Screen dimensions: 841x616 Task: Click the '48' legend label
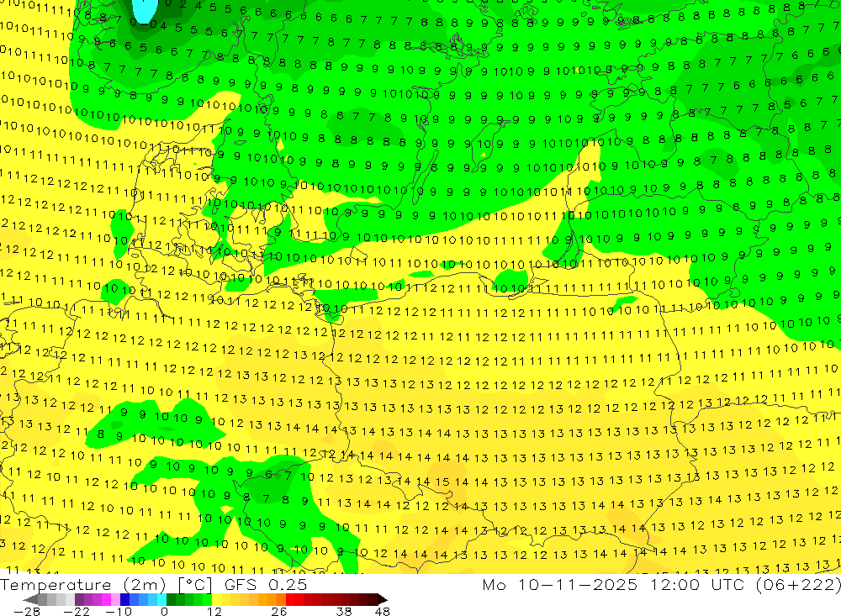tap(383, 611)
